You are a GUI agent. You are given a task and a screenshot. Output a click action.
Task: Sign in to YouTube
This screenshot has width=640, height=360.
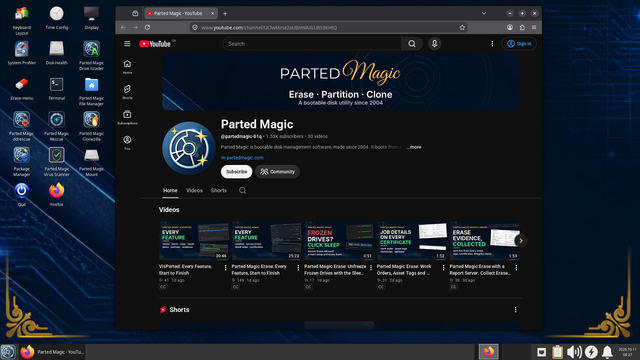[519, 44]
